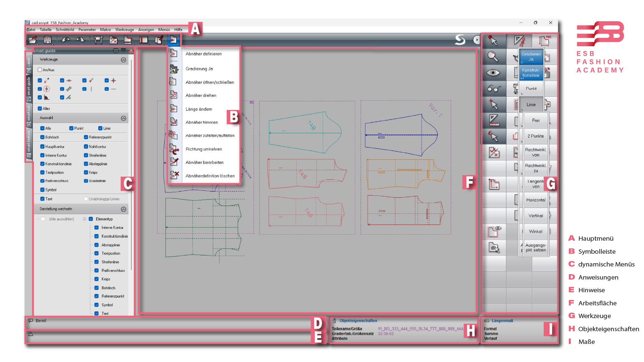
Task: Select the magnifier zoom tool
Action: point(493,56)
